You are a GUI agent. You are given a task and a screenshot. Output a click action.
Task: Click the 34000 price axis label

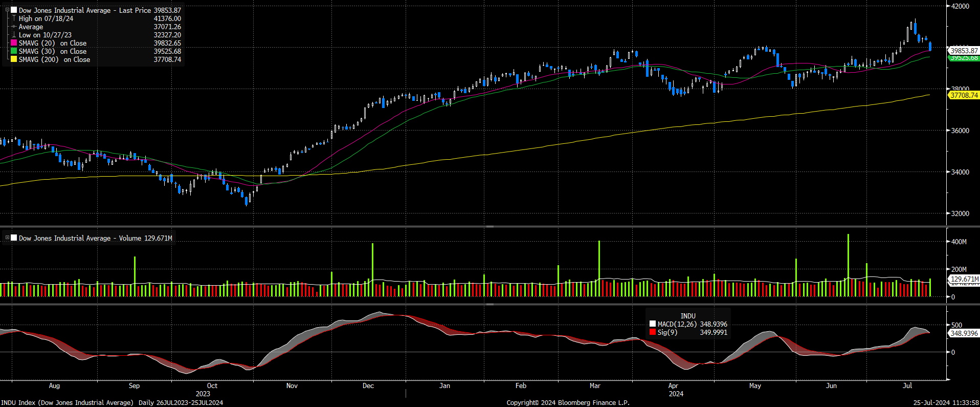click(960, 172)
